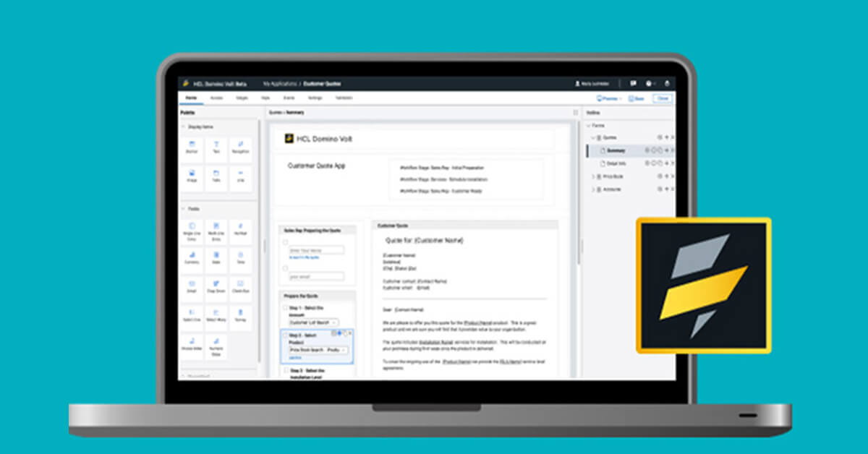Tick the Step 2 Select Product checkbox
The width and height of the screenshot is (868, 454).
pyautogui.click(x=284, y=336)
